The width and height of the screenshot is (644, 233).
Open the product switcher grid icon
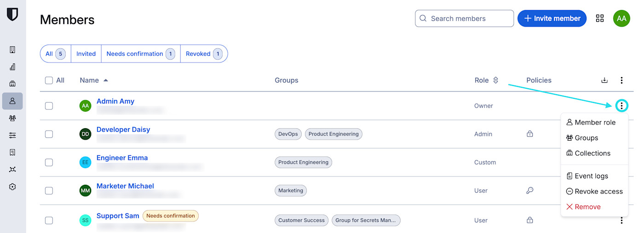pyautogui.click(x=600, y=18)
